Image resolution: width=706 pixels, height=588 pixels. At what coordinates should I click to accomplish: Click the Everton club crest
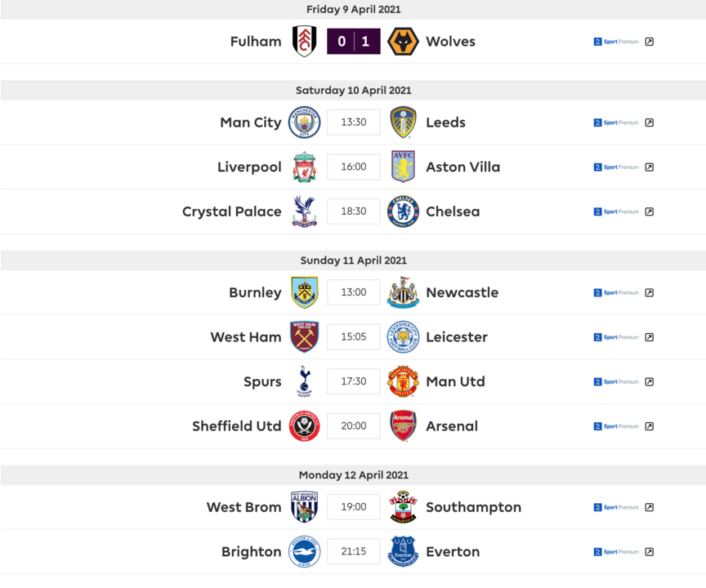coord(403,552)
